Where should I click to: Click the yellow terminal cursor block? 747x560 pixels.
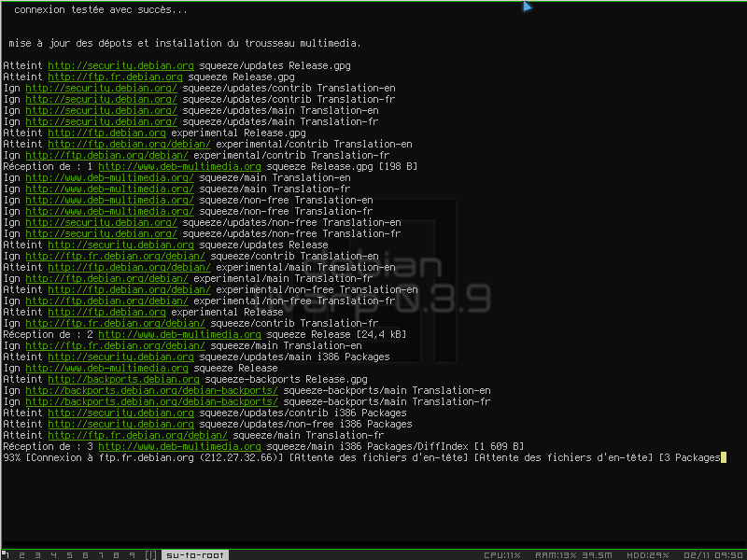724,457
